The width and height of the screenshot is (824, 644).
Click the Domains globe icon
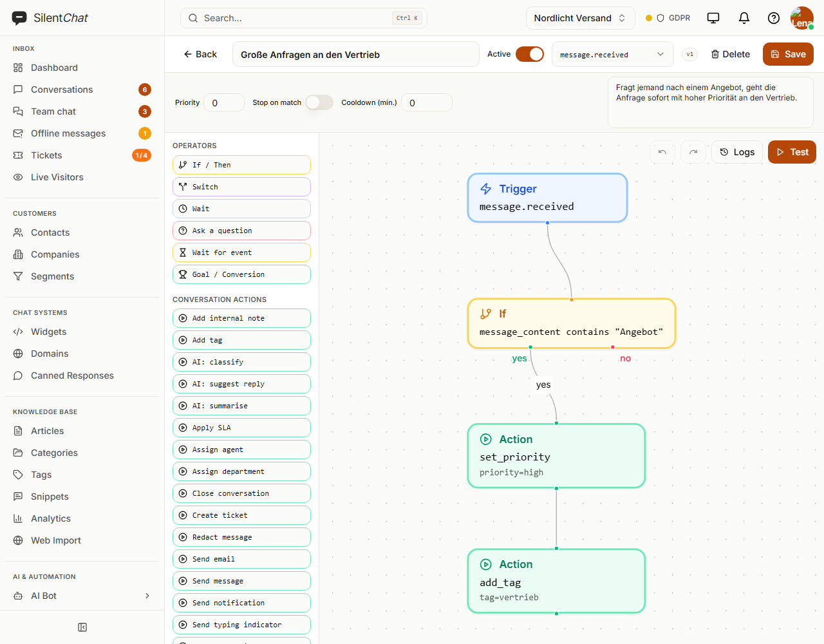click(18, 354)
